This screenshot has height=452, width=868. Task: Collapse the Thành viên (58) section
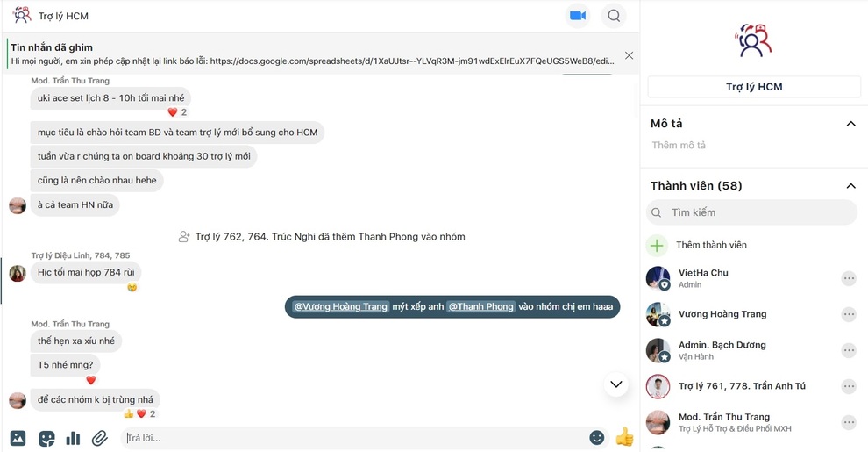click(850, 186)
